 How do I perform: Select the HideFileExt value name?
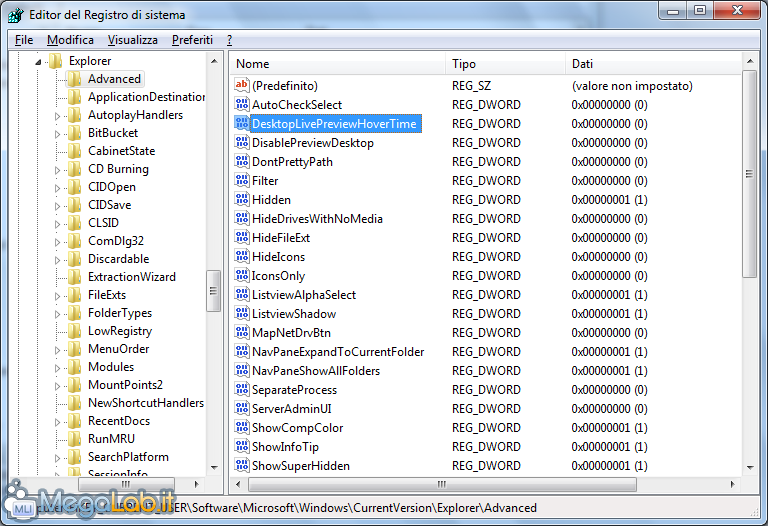tap(281, 238)
